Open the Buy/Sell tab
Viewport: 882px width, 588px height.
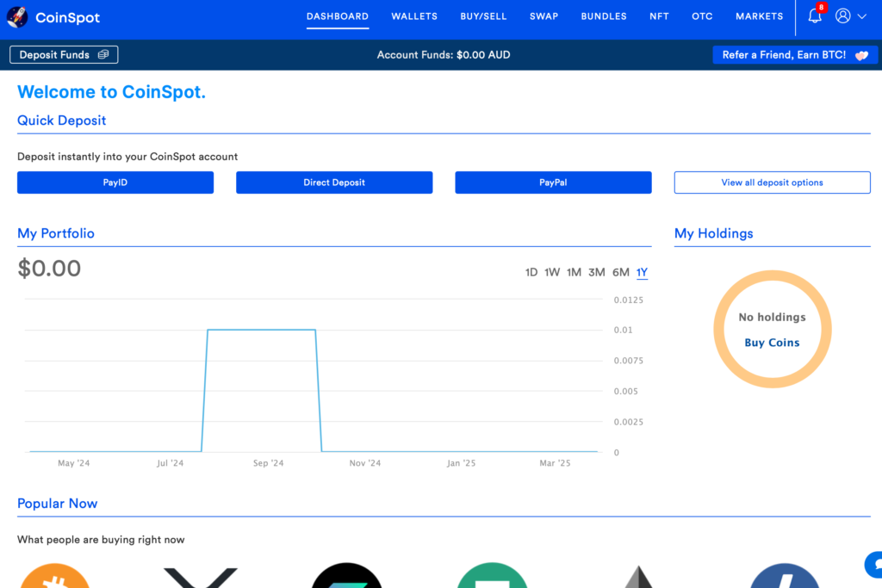click(x=483, y=16)
